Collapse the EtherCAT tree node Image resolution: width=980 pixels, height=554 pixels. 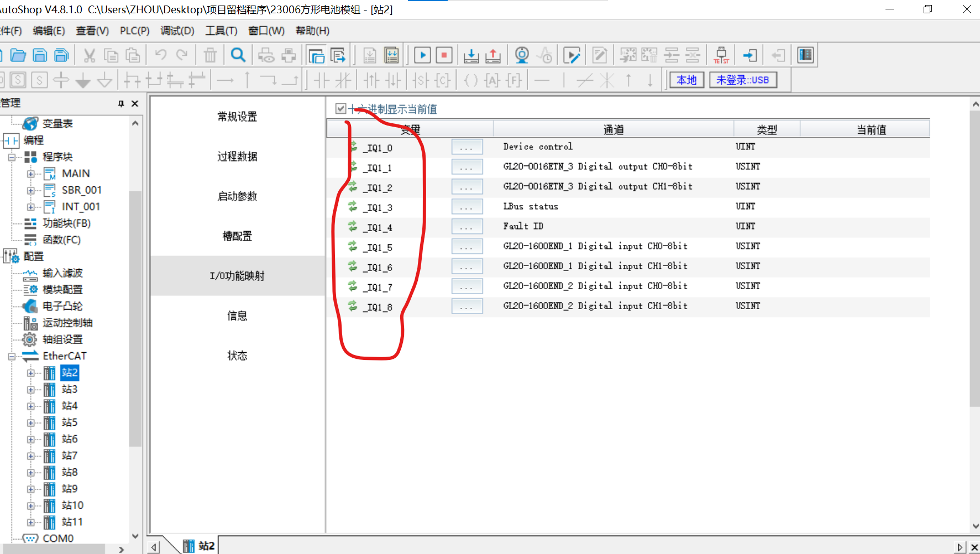pos(12,356)
